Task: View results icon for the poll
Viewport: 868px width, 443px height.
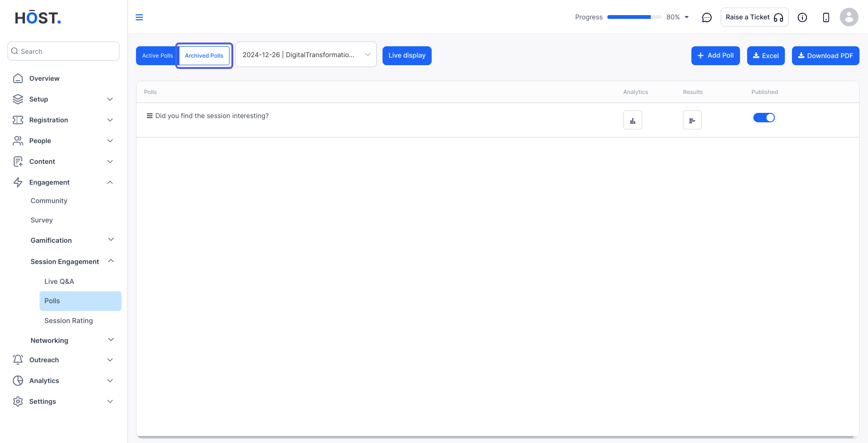Action: click(692, 120)
